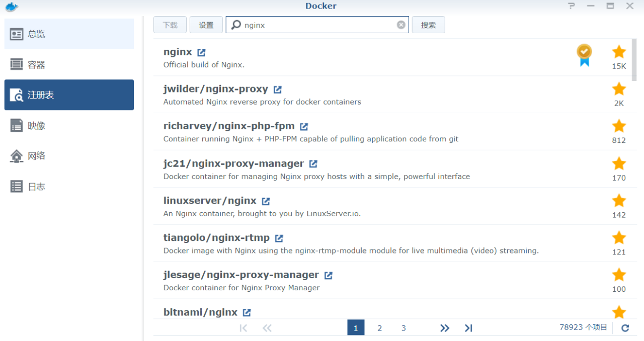Click the Docker window title text
Viewport: 644px width, 341px height.
click(x=321, y=6)
